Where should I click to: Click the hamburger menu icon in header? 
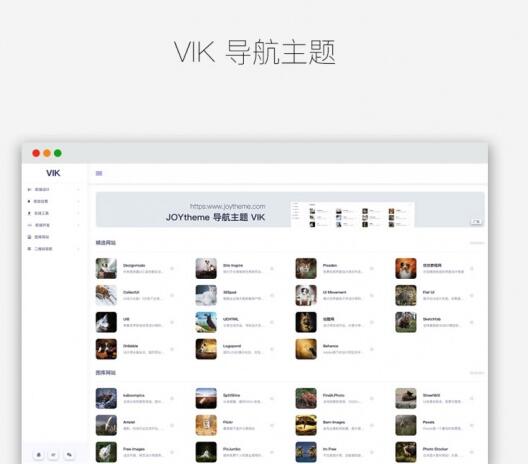click(x=99, y=173)
